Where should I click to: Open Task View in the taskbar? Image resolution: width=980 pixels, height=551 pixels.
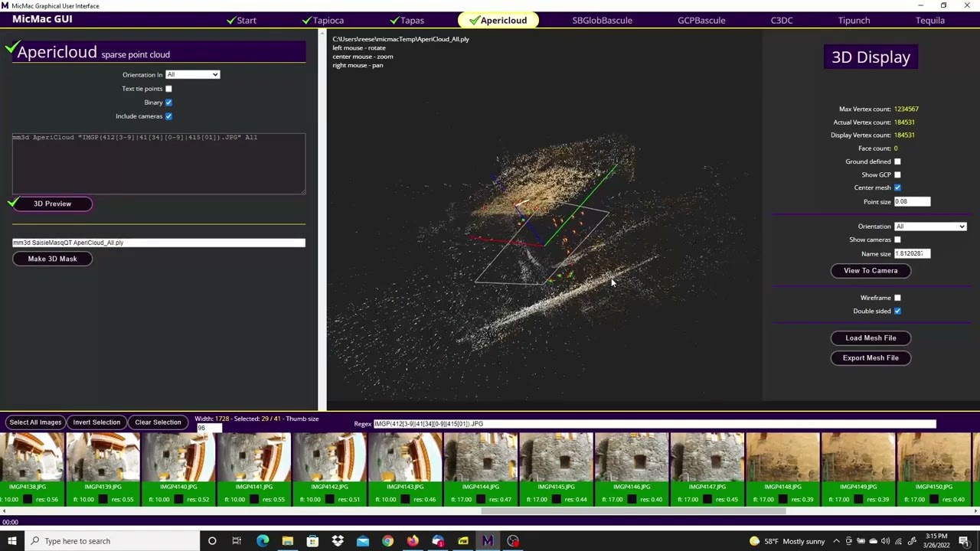coord(237,541)
